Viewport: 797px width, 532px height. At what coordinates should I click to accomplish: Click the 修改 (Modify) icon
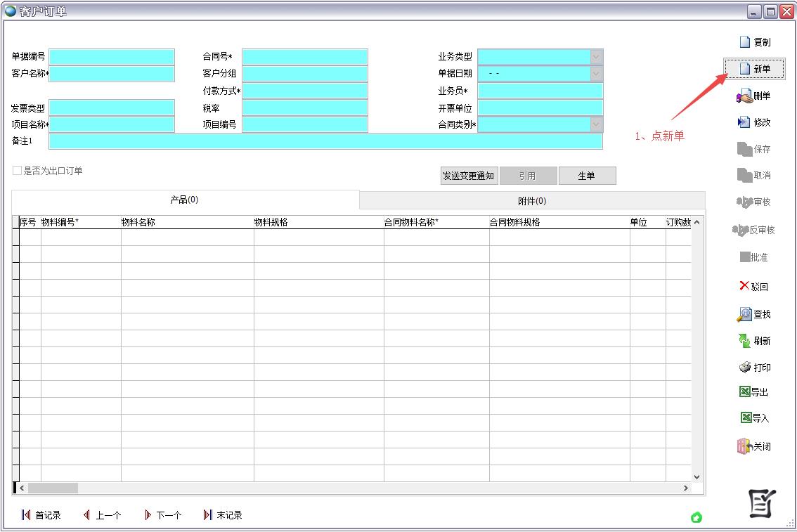(755, 122)
